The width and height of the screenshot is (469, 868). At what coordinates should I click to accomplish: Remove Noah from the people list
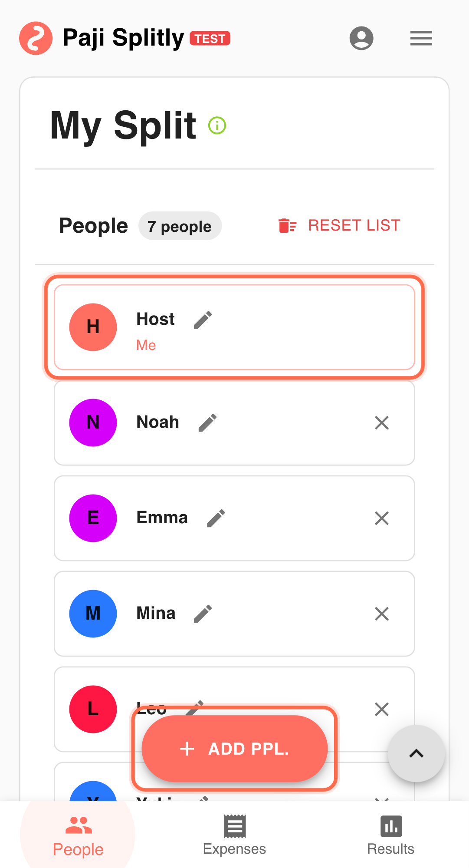click(x=382, y=422)
